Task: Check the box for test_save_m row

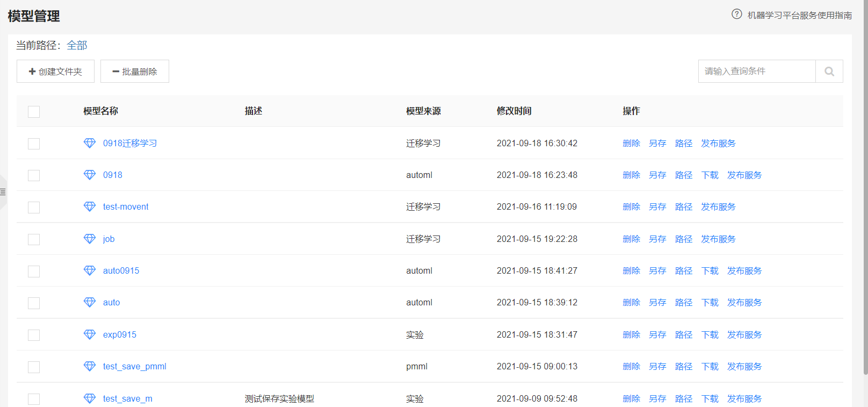Action: coord(34,399)
